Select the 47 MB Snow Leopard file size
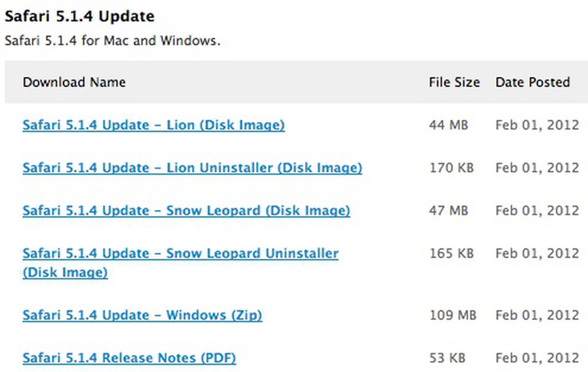The height and width of the screenshot is (372, 588). tap(448, 211)
